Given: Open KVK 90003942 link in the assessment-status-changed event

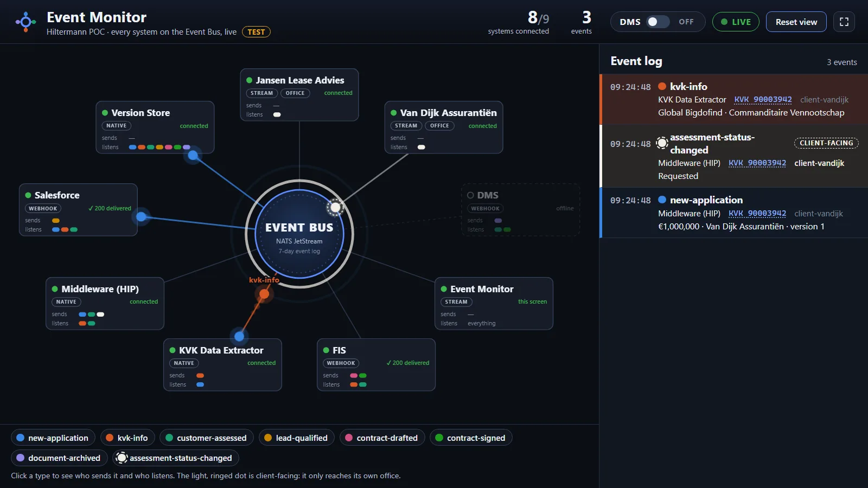Looking at the screenshot, I should (x=757, y=163).
